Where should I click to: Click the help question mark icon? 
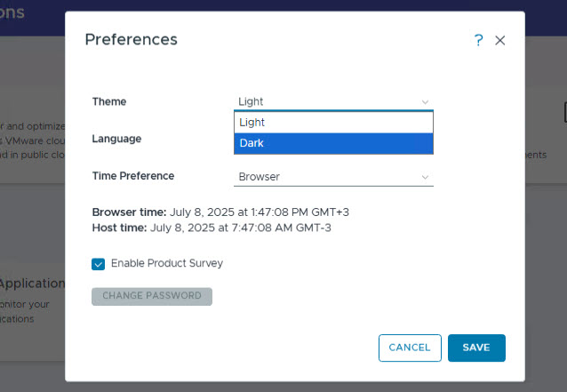(x=478, y=40)
